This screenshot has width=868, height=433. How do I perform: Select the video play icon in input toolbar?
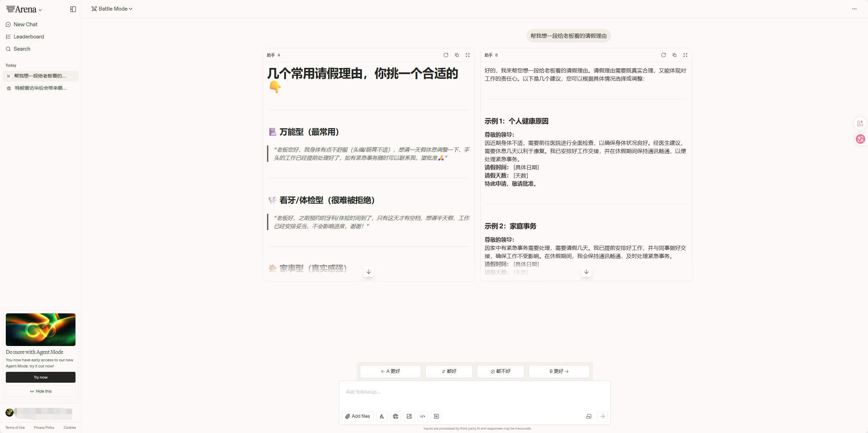click(436, 416)
